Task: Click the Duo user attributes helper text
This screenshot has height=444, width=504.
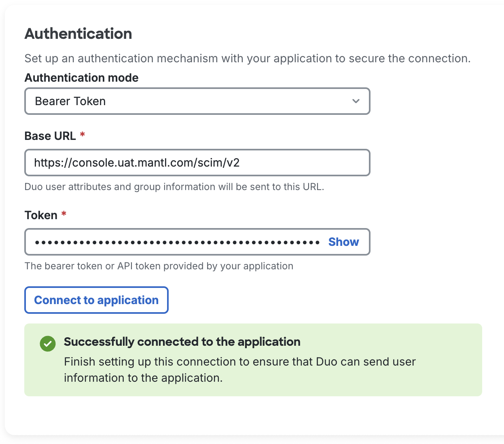Action: (174, 187)
